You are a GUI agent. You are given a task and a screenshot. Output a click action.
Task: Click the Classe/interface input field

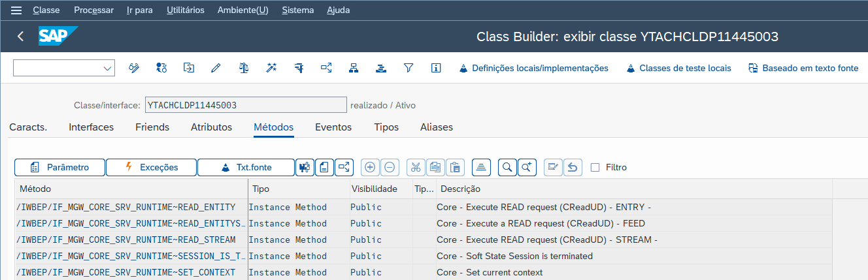[x=246, y=105]
